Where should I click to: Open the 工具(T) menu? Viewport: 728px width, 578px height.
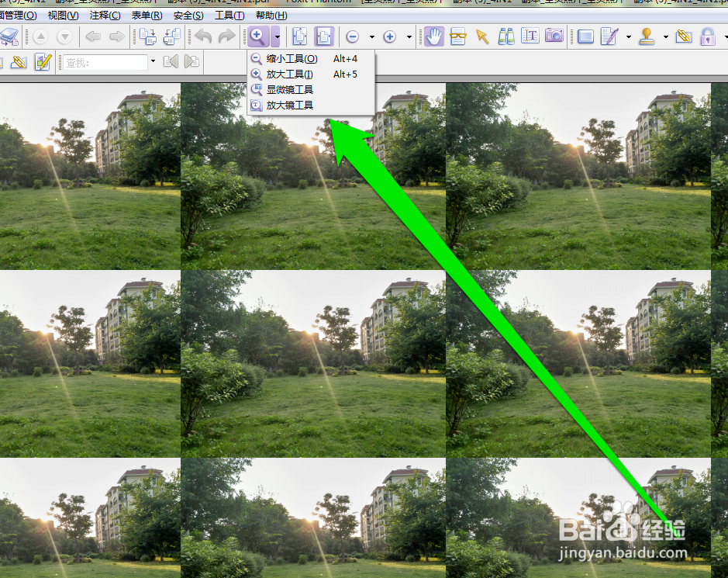point(229,16)
